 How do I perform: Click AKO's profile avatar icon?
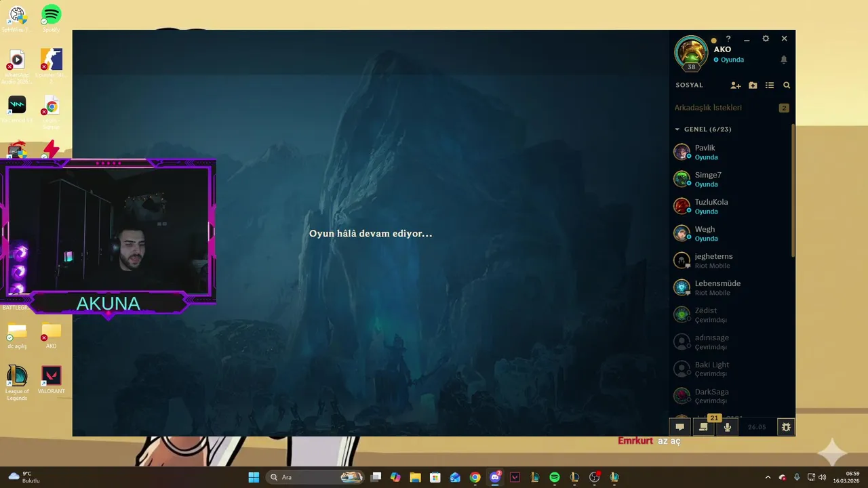691,52
